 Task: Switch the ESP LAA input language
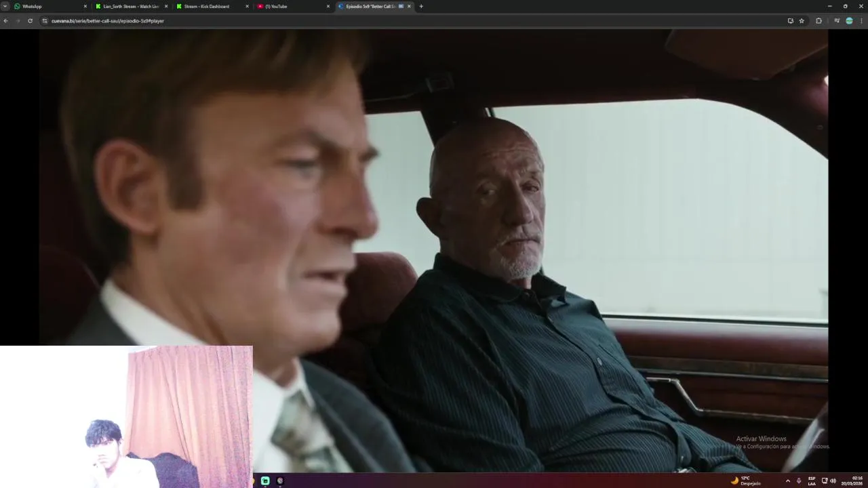[812, 481]
